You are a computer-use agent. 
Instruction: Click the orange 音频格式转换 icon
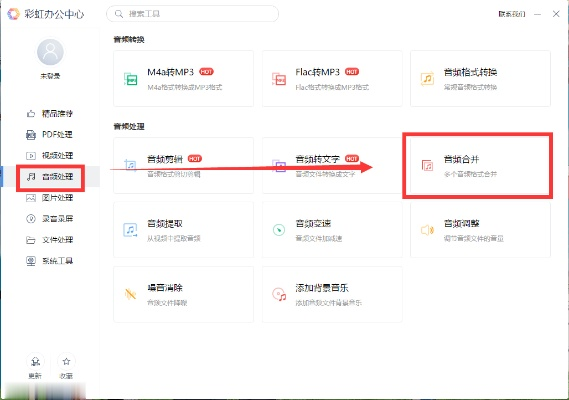[x=427, y=79]
